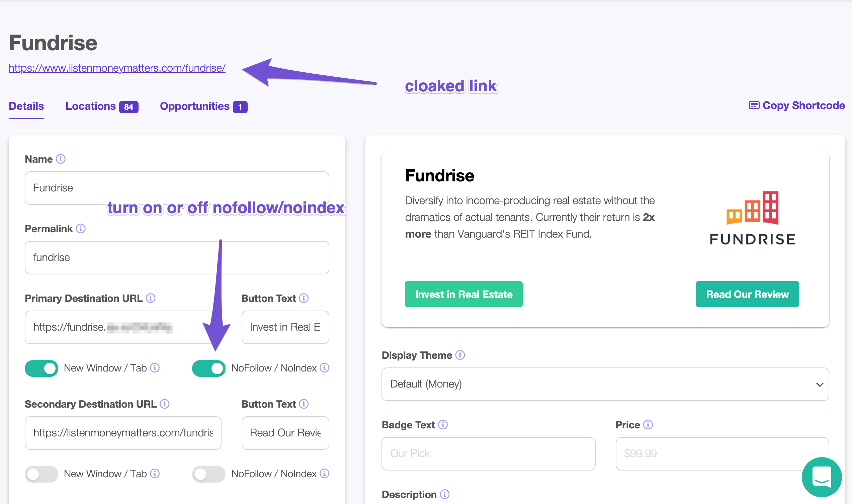Open the listenmoneymatters.com/fundrise cloaked link
Screen dimensions: 852x504
[x=117, y=68]
